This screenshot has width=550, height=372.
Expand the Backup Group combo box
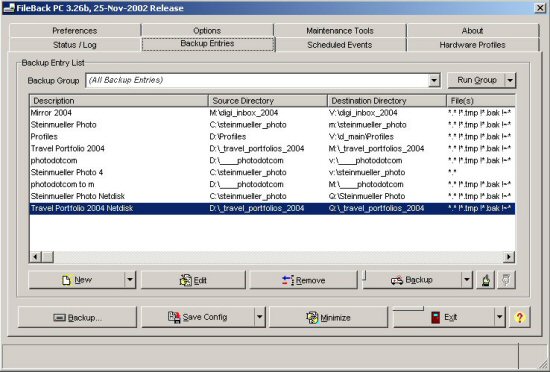(434, 81)
